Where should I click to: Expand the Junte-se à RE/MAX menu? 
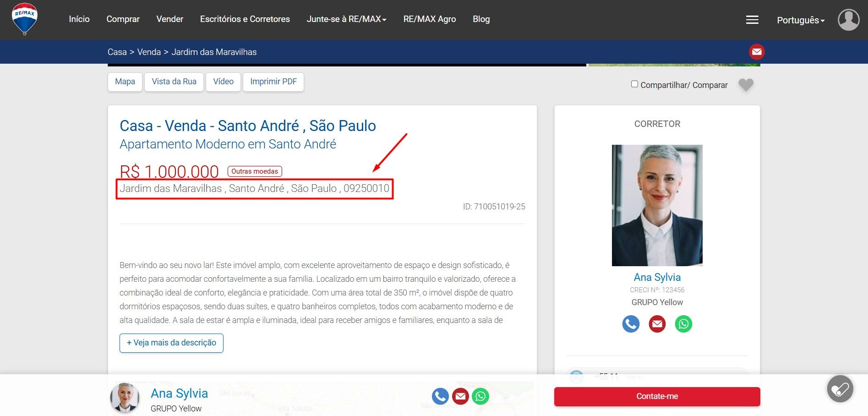[x=347, y=19]
